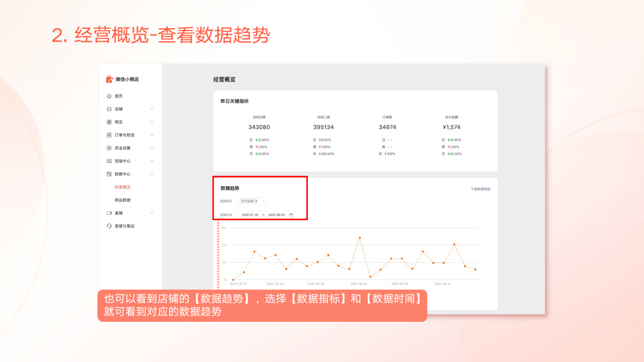This screenshot has height=362, width=644.
Task: Expand the 商品 menu chevron
Action: (x=152, y=122)
